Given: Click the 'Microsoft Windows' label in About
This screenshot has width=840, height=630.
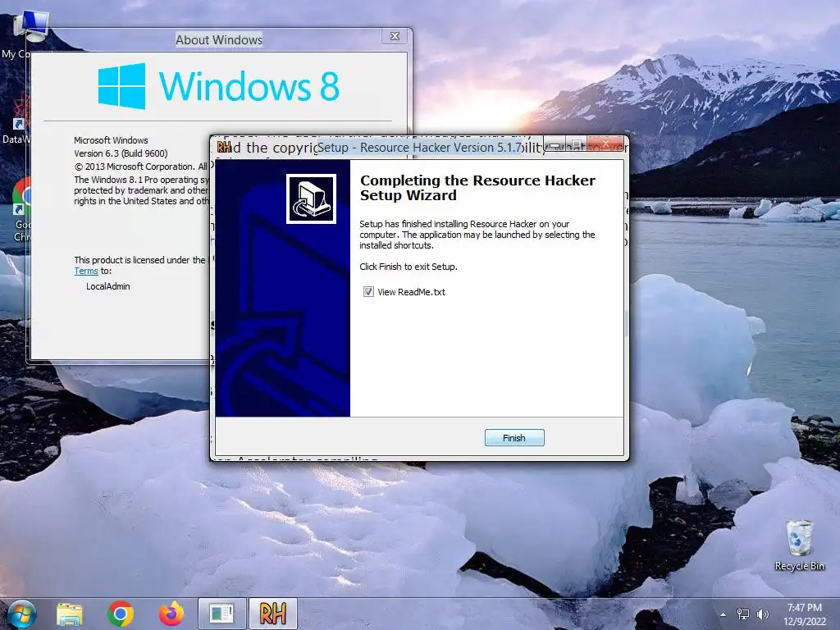Looking at the screenshot, I should click(x=111, y=140).
